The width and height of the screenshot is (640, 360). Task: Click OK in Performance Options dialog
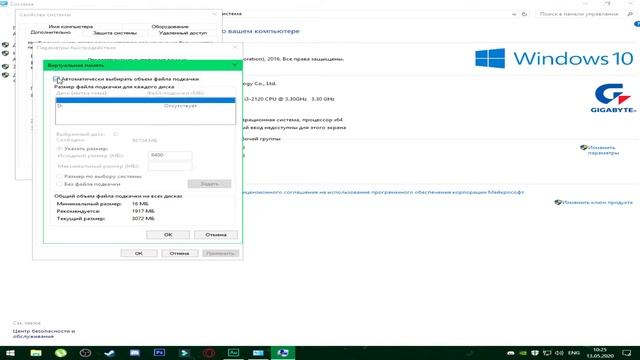click(139, 253)
